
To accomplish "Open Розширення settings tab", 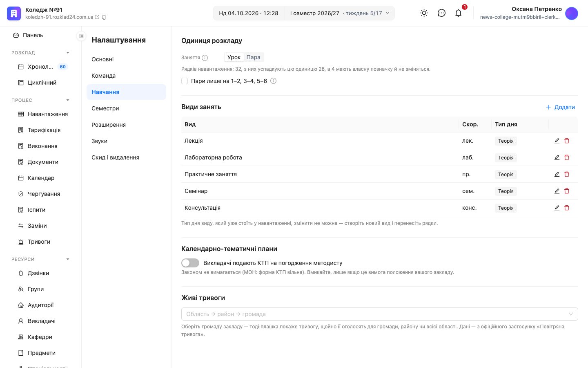I will click(x=126, y=125).
